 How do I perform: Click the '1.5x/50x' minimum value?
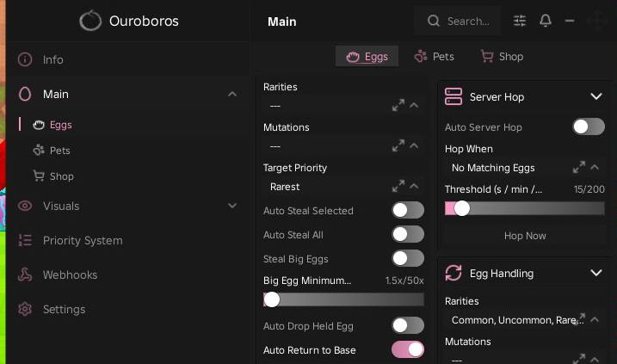tap(404, 281)
